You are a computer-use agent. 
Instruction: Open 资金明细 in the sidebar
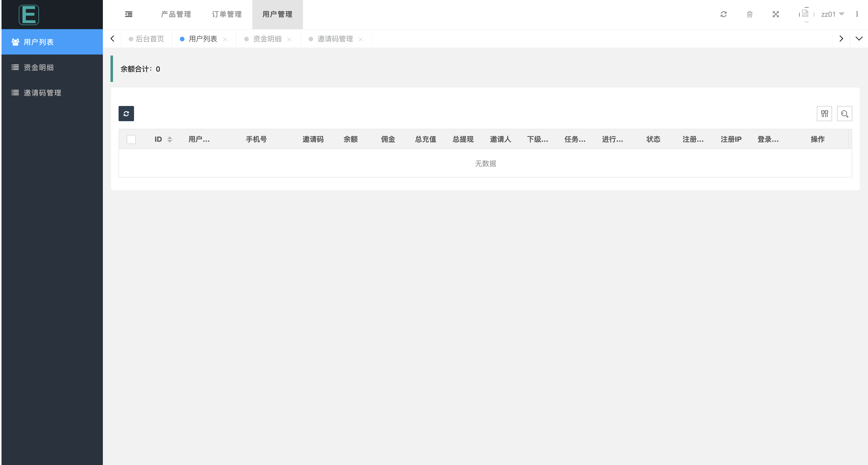[x=39, y=67]
